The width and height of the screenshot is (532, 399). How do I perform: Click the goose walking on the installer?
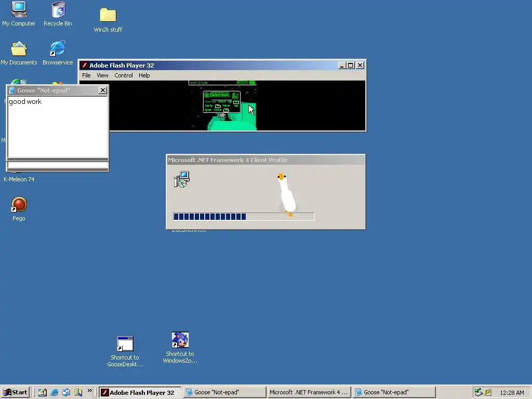287,195
